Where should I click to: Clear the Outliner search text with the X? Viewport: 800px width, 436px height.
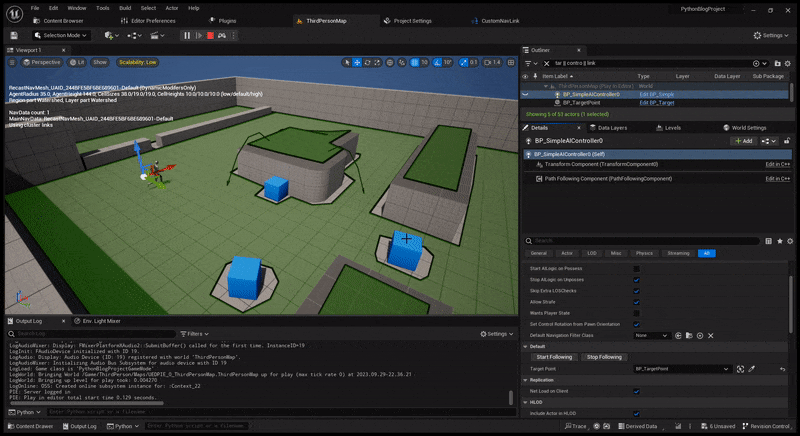point(546,63)
